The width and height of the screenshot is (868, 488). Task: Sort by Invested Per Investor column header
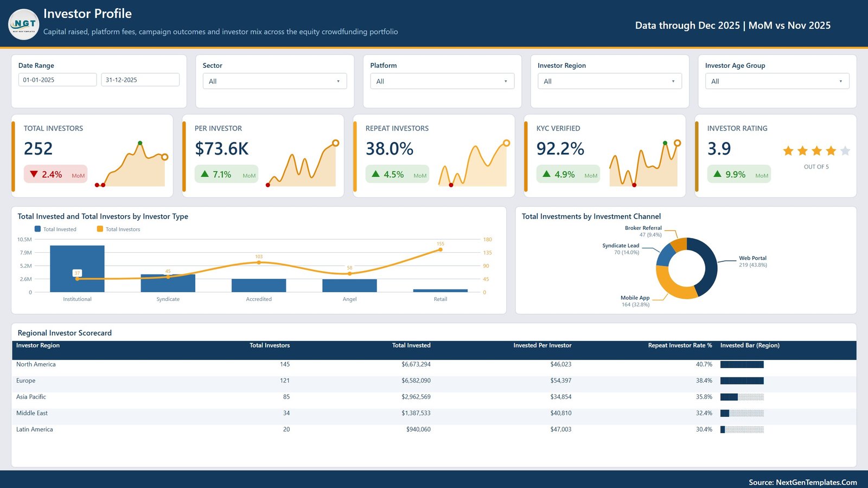[x=542, y=345]
